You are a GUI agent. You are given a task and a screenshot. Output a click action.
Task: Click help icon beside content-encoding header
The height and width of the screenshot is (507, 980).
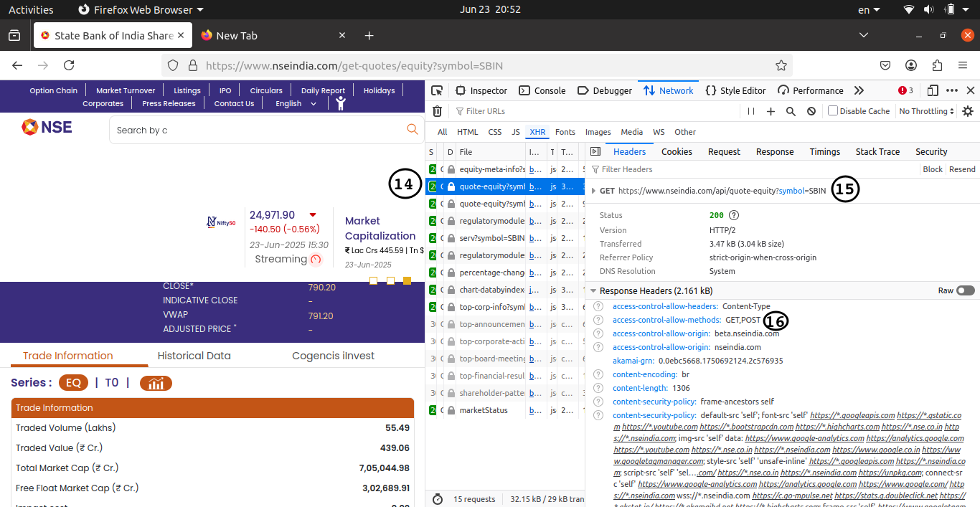pos(598,374)
